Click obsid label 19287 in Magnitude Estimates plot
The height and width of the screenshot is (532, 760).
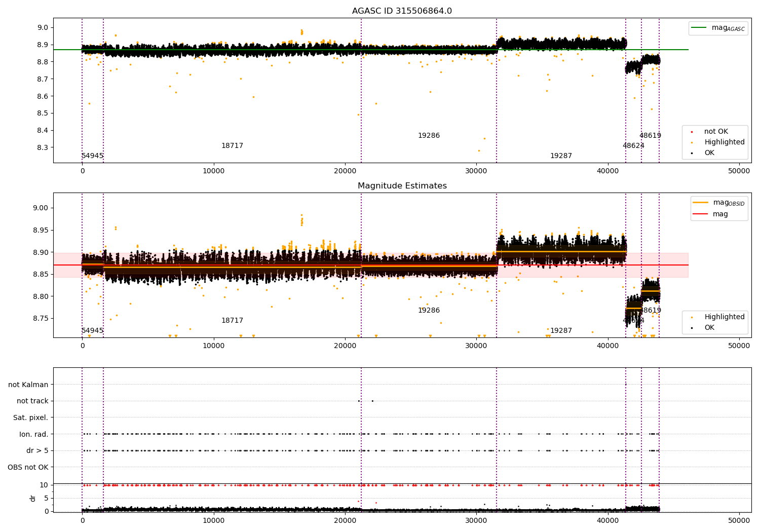pyautogui.click(x=561, y=331)
